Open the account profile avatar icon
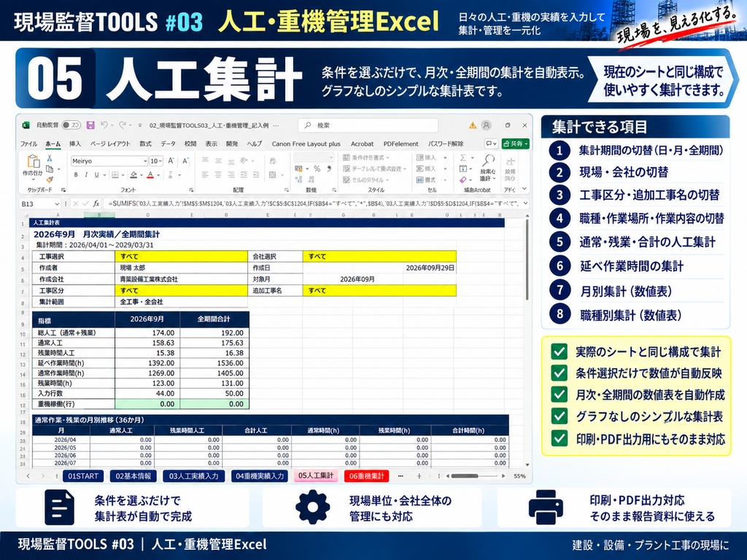The image size is (747, 560). 487,125
